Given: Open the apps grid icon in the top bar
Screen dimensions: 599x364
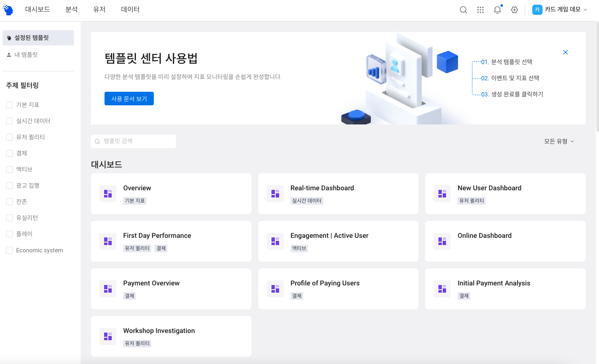Looking at the screenshot, I should pos(480,9).
